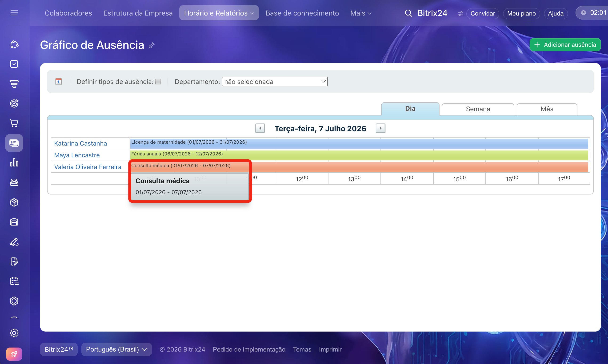Open the Departamento dropdown
Image resolution: width=608 pixels, height=364 pixels.
coord(274,81)
